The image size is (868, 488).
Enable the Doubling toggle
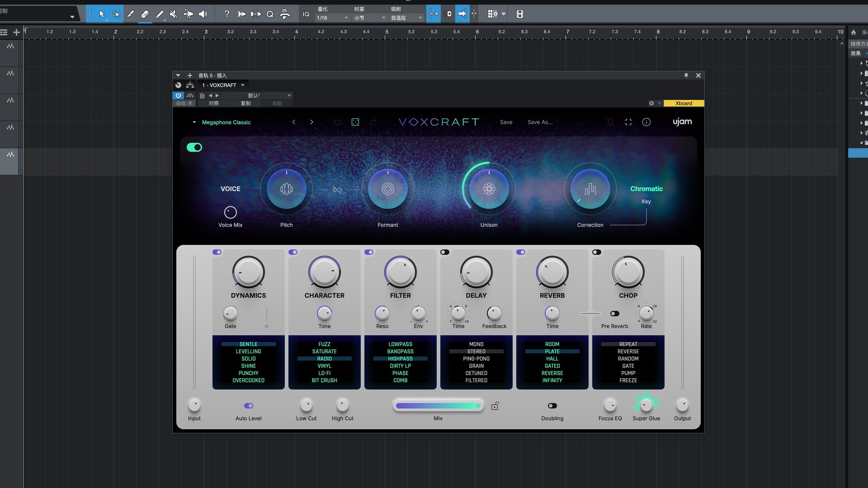552,406
